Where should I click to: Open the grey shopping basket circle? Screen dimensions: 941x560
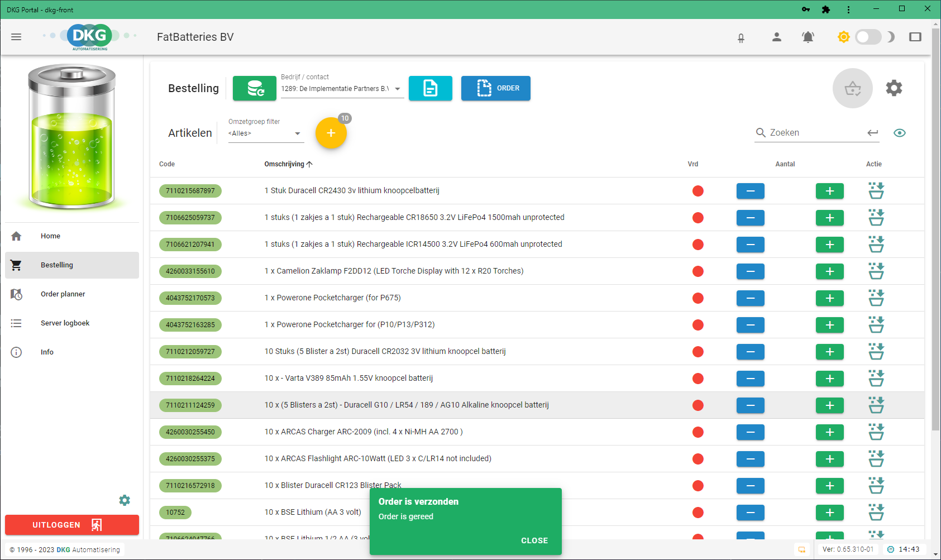click(x=853, y=88)
